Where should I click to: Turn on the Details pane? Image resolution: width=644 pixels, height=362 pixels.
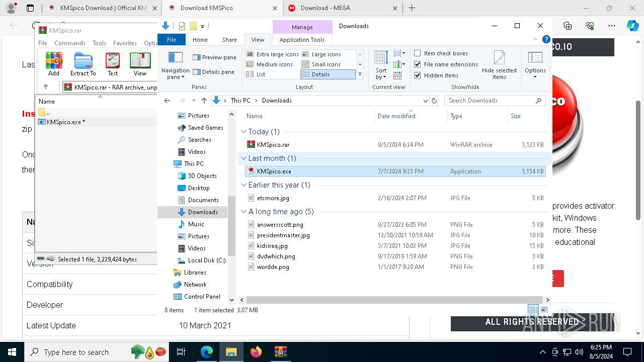(213, 72)
